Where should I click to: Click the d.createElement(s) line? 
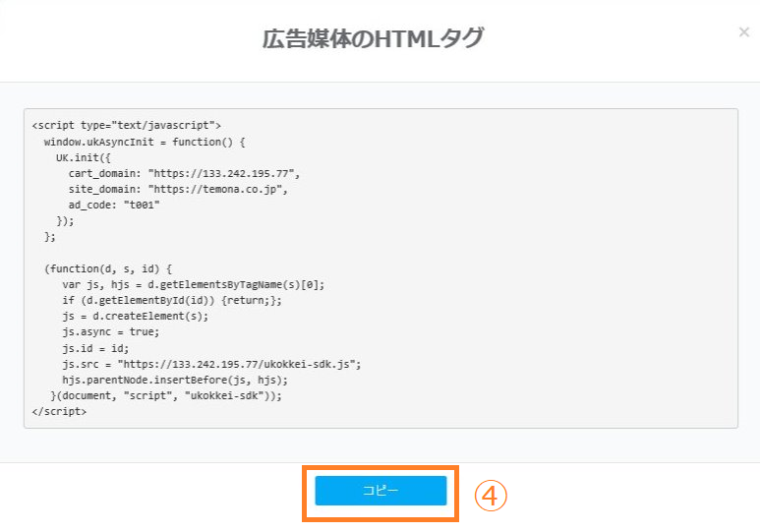[x=136, y=316]
